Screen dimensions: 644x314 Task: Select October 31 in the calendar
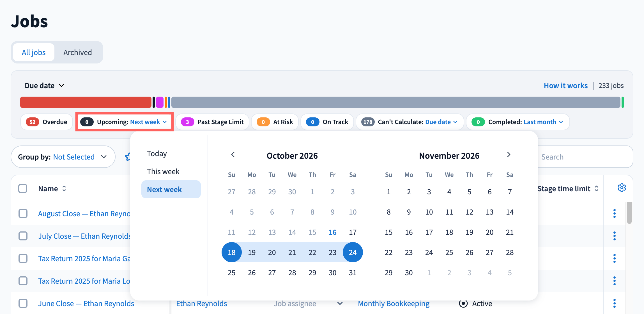pyautogui.click(x=353, y=273)
